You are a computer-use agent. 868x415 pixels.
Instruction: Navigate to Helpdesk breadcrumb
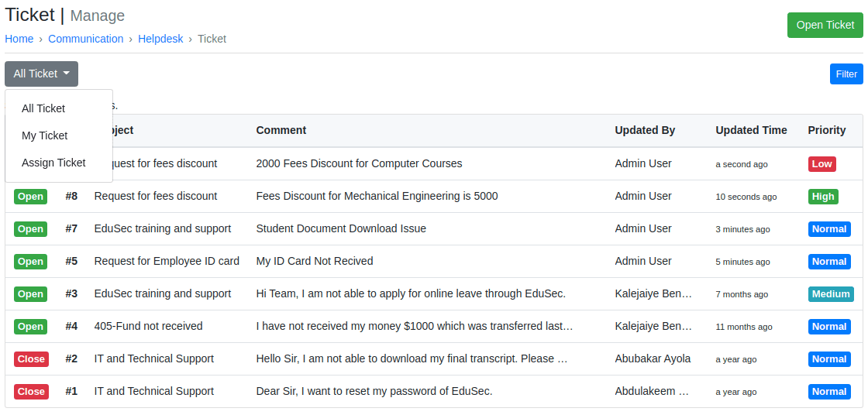pyautogui.click(x=160, y=39)
